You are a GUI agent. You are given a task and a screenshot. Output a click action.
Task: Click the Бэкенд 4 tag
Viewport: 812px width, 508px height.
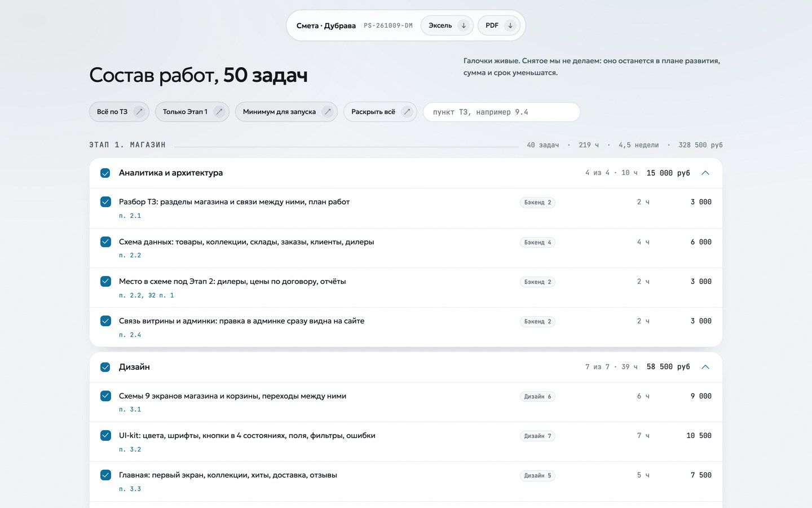tap(537, 242)
